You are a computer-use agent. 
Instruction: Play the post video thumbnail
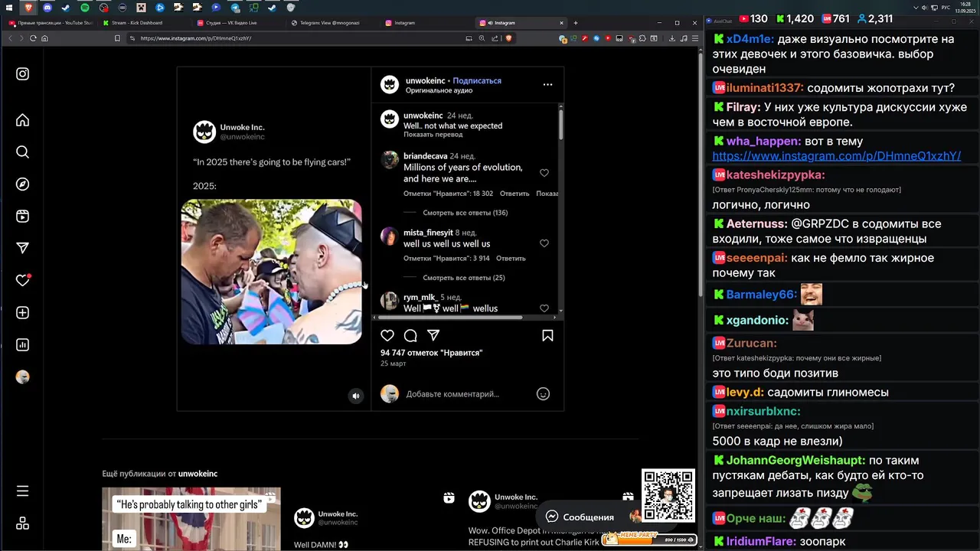tap(271, 272)
